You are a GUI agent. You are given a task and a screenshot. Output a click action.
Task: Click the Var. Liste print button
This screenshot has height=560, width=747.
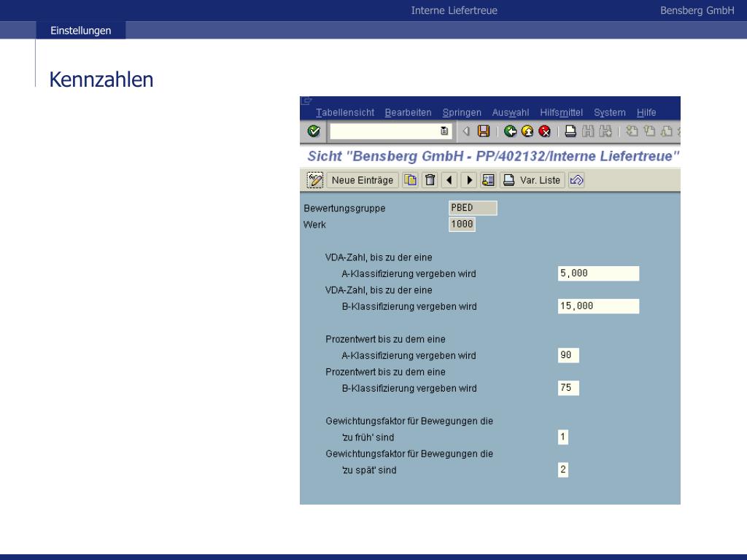click(532, 180)
